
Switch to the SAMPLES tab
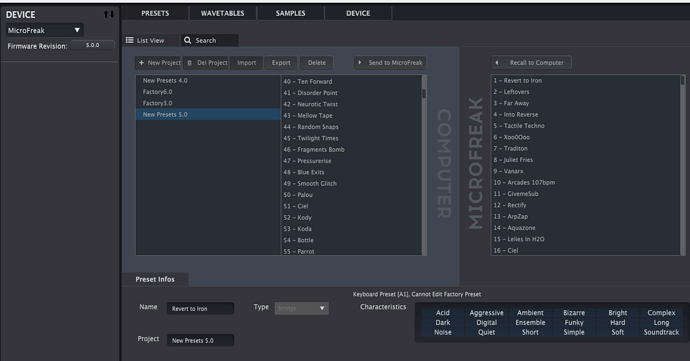tap(290, 13)
